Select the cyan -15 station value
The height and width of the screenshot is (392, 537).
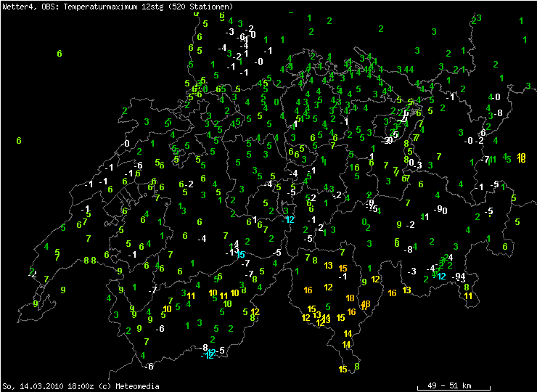tap(239, 255)
